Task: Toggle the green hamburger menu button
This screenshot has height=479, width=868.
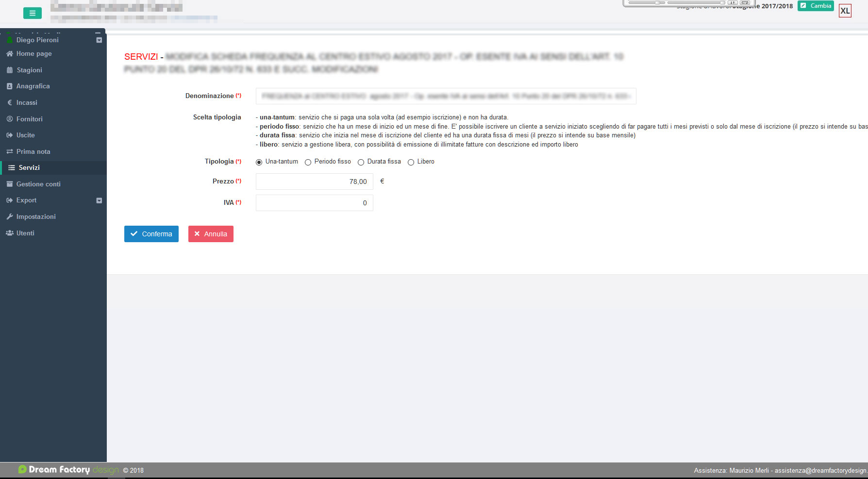Action: (x=33, y=13)
